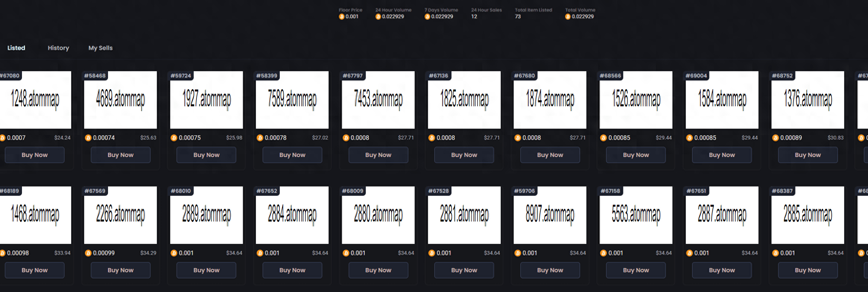Click the bitcoin icon beside price 0.00099
This screenshot has height=292, width=868.
point(88,253)
